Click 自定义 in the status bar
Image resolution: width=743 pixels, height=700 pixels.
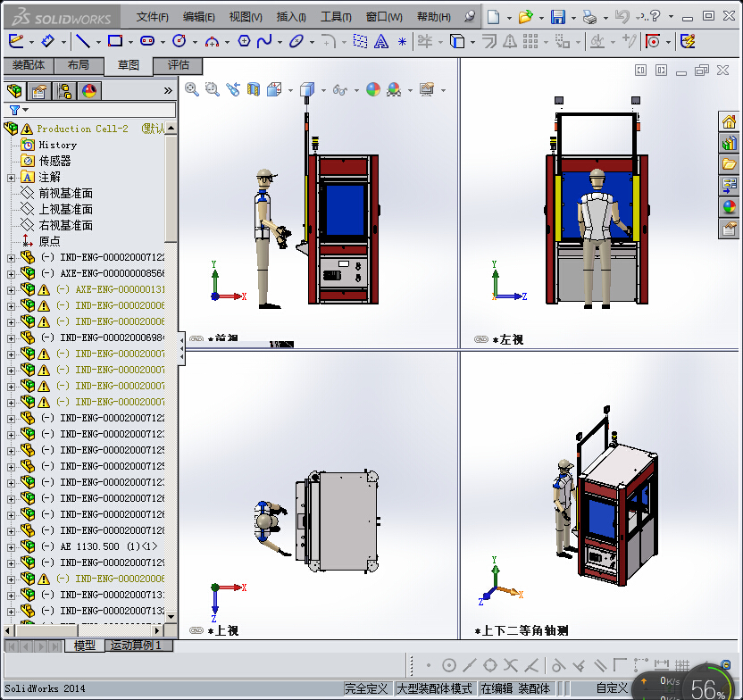point(612,688)
